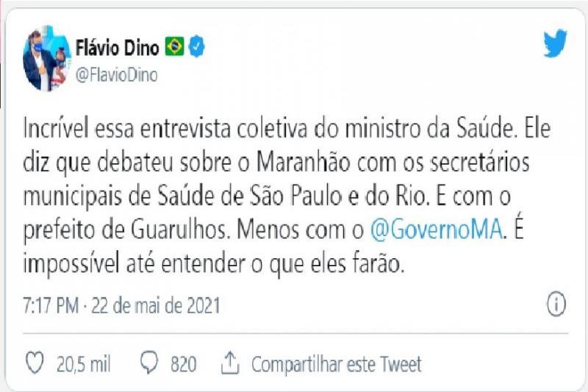Viewport: 588px width, 392px height.
Task: Open the @FlavioDino handle link
Action: point(117,75)
